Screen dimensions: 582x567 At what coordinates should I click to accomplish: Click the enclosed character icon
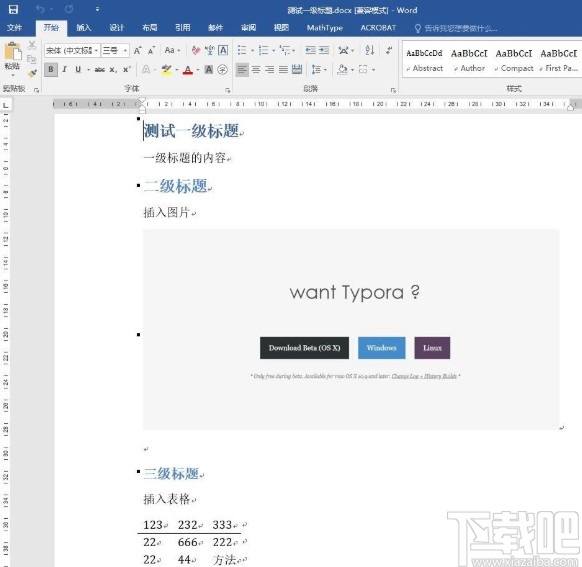click(222, 69)
